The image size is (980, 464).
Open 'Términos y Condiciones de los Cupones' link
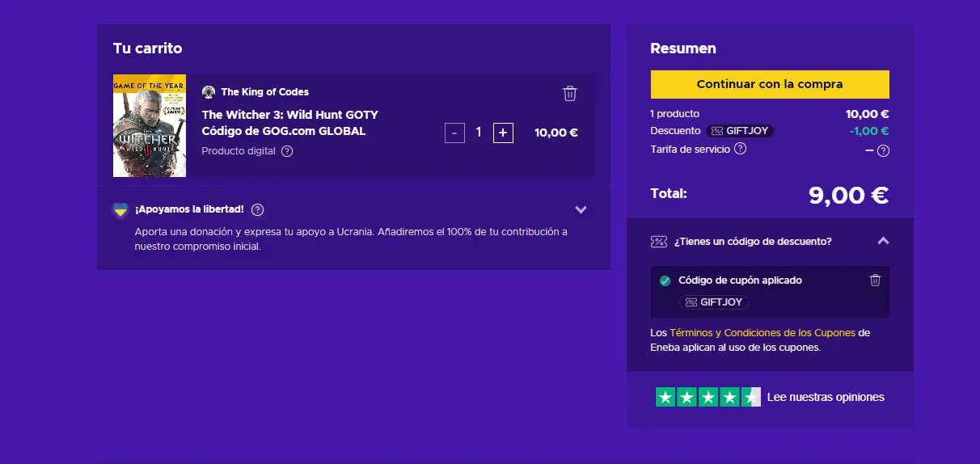762,333
